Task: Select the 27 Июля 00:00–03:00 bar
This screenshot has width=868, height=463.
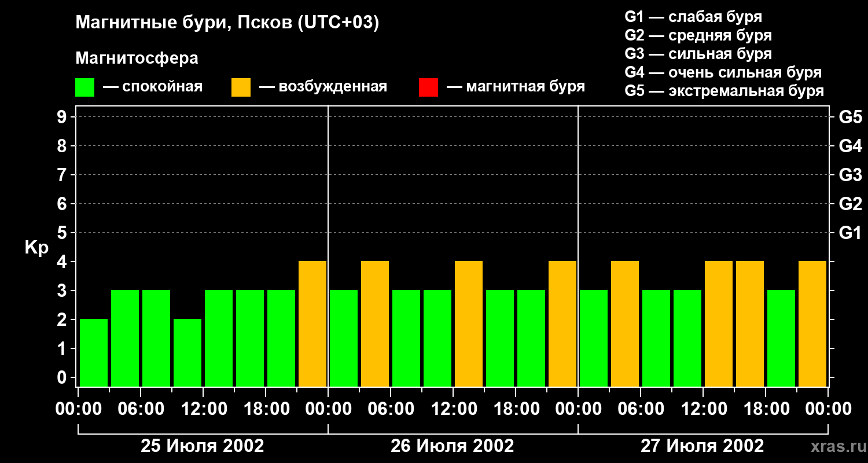Action: click(594, 338)
